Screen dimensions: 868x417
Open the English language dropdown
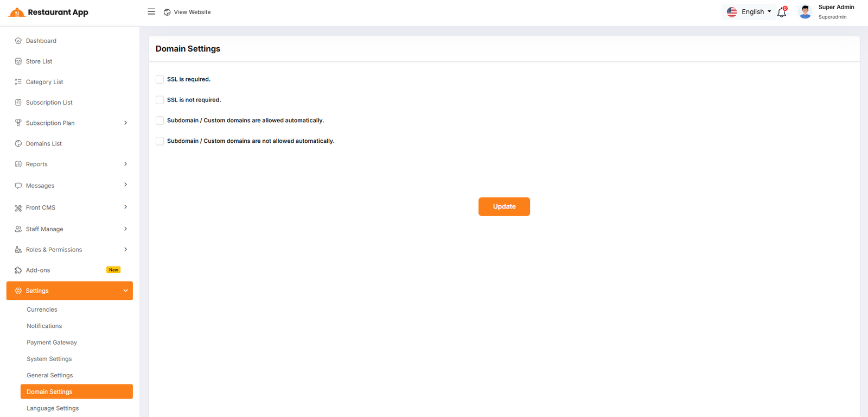pos(749,12)
